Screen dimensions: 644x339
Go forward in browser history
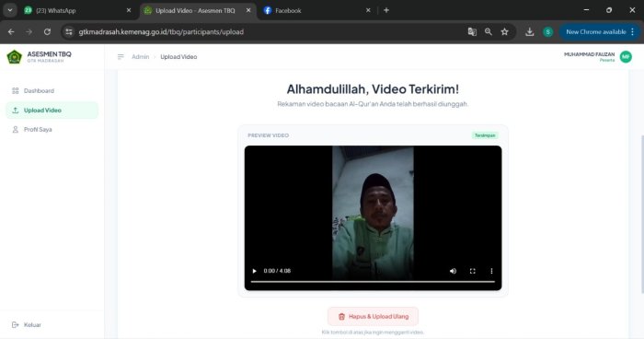click(29, 31)
